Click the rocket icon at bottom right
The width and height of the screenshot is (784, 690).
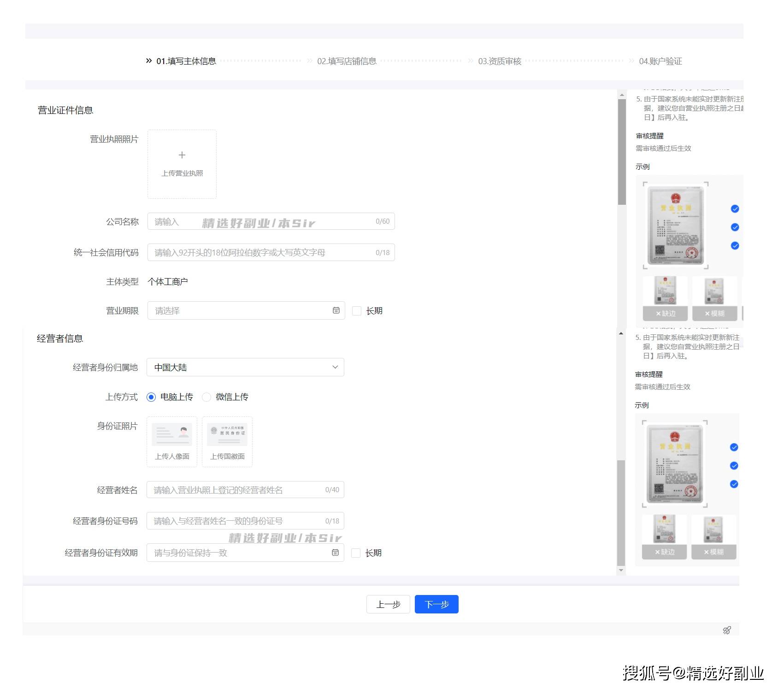click(727, 630)
